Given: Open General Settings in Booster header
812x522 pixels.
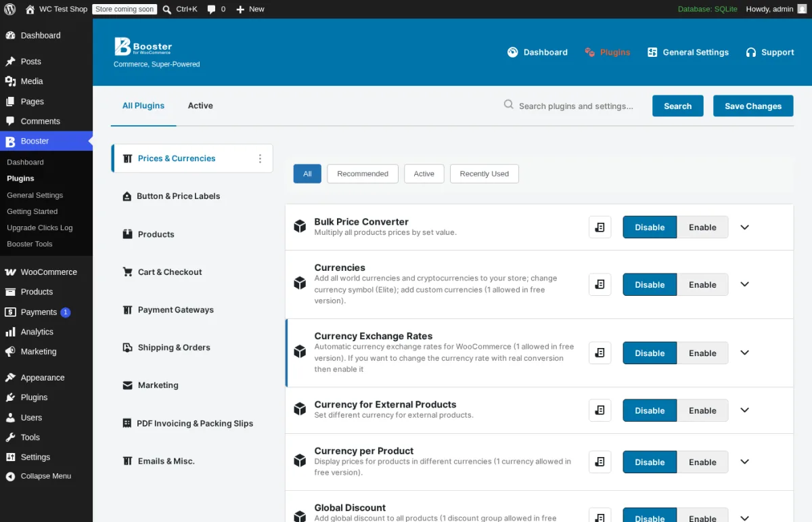Looking at the screenshot, I should point(688,52).
